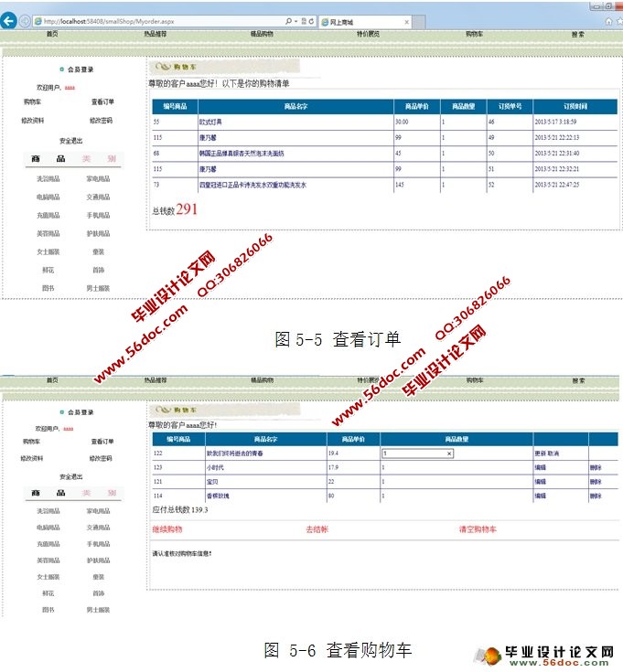Click the browser home icon at top right

607,20
